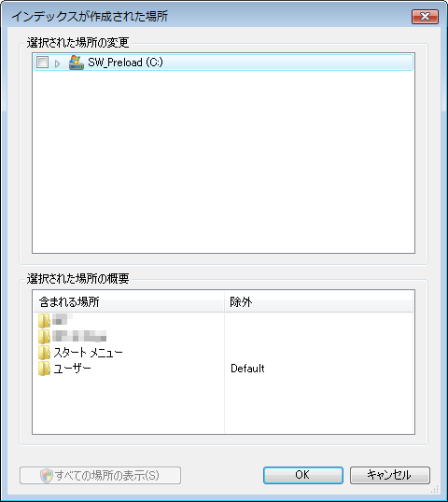This screenshot has height=502, width=448.
Task: Click the dialog's bottom-right resize grip
Action: click(434, 489)
